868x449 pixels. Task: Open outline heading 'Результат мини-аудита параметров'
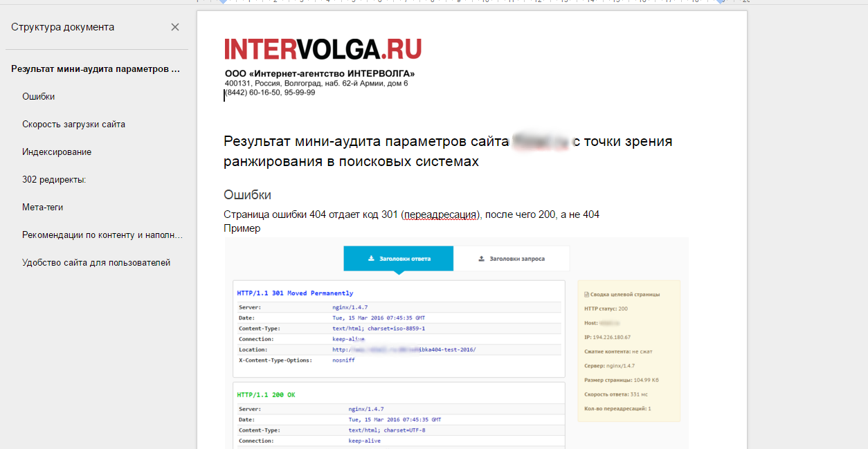96,69
